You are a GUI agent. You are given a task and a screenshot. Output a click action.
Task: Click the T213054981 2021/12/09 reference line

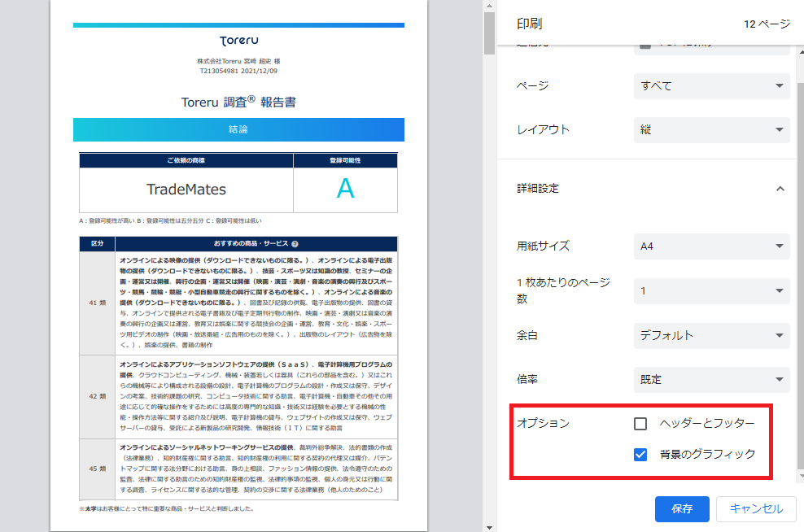tap(238, 72)
